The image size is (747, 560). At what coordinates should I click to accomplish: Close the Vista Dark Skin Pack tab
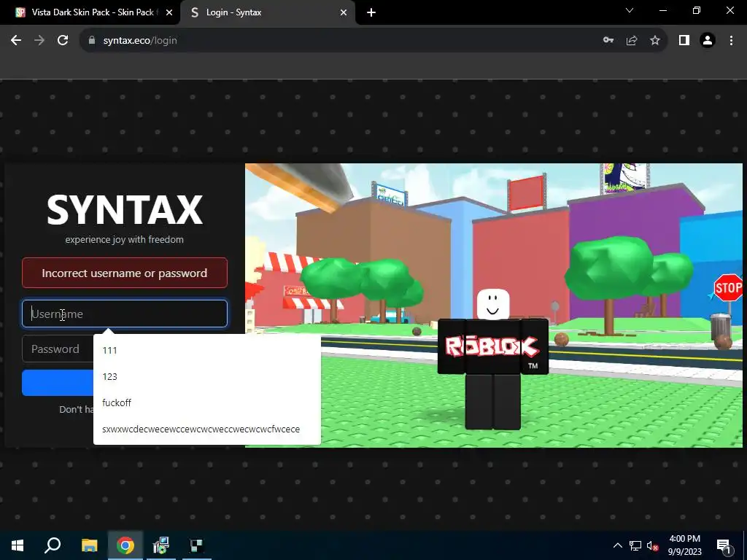coord(169,13)
